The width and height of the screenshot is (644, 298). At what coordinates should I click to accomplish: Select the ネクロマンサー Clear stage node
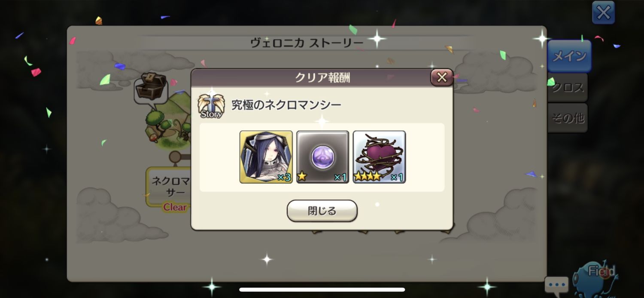tap(169, 187)
